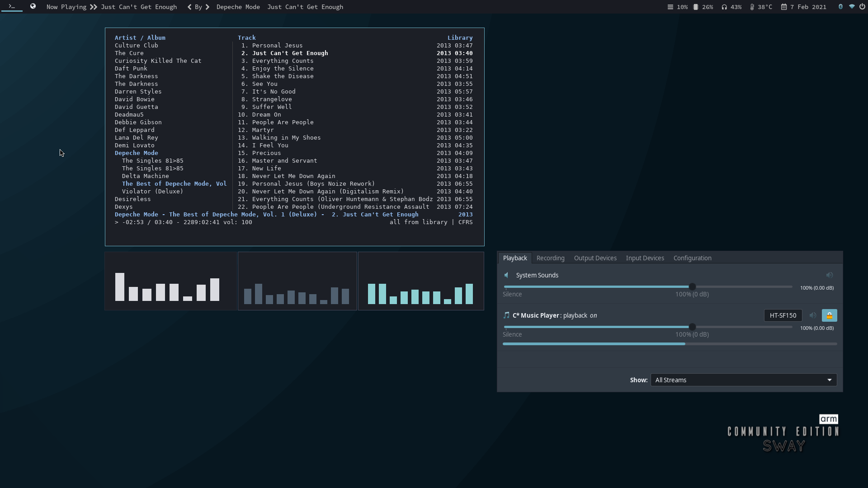
Task: Click the Now Playing label in top bar
Action: [66, 7]
